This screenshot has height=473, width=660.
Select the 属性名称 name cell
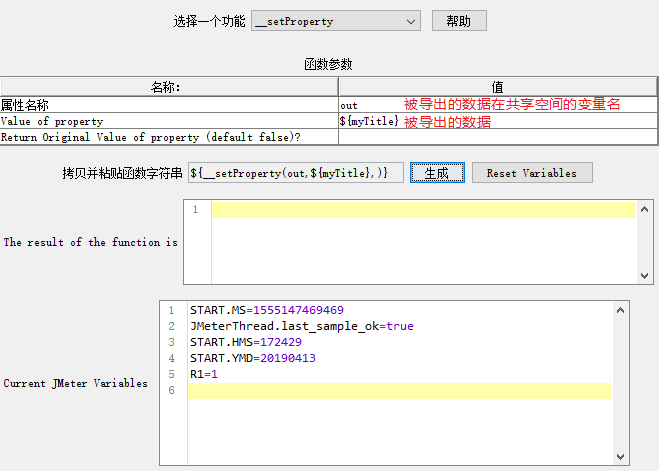[x=169, y=105]
